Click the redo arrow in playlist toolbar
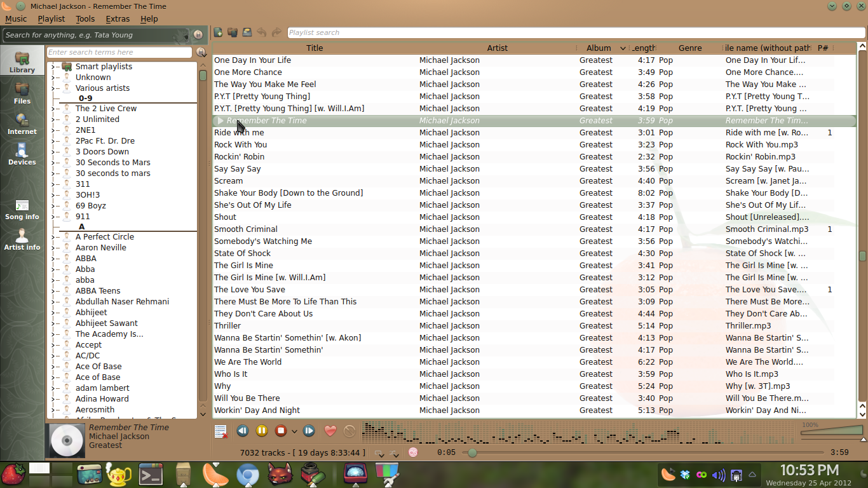This screenshot has height=488, width=868. click(276, 32)
